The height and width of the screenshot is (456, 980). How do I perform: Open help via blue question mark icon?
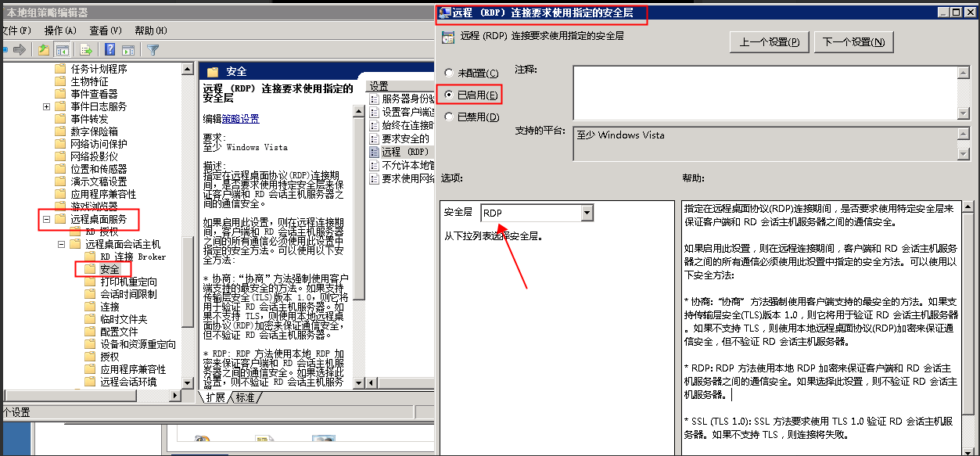pyautogui.click(x=110, y=50)
